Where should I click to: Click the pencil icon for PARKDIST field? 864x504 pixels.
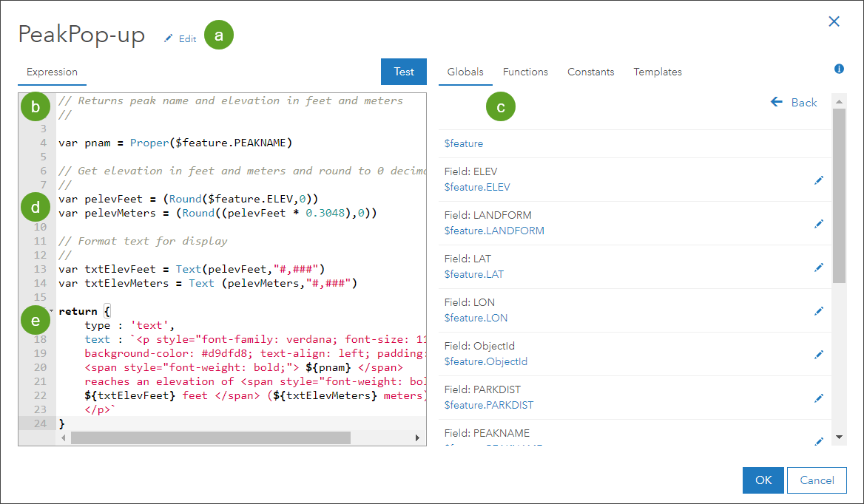pyautogui.click(x=819, y=398)
